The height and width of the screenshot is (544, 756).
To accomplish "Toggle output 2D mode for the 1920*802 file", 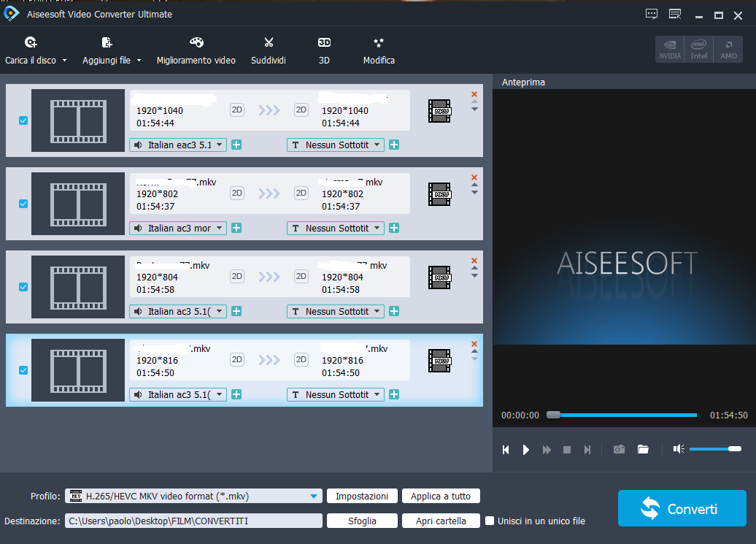I will coord(301,194).
